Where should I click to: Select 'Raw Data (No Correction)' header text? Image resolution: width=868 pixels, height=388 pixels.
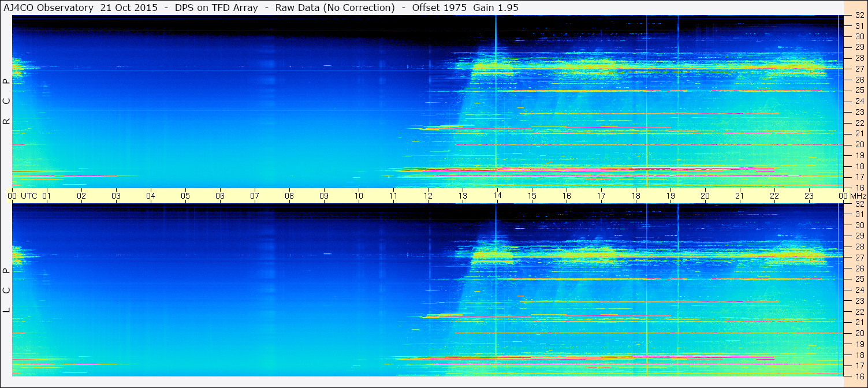coord(335,8)
